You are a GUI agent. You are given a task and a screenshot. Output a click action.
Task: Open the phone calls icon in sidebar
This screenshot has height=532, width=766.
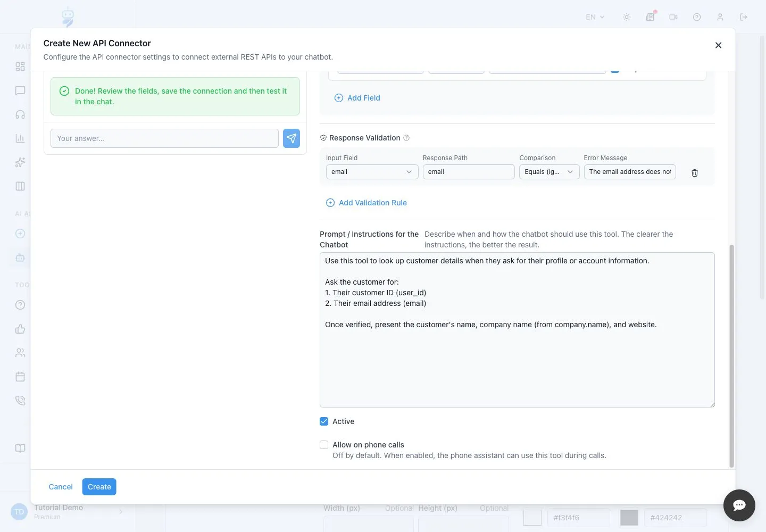click(x=20, y=401)
